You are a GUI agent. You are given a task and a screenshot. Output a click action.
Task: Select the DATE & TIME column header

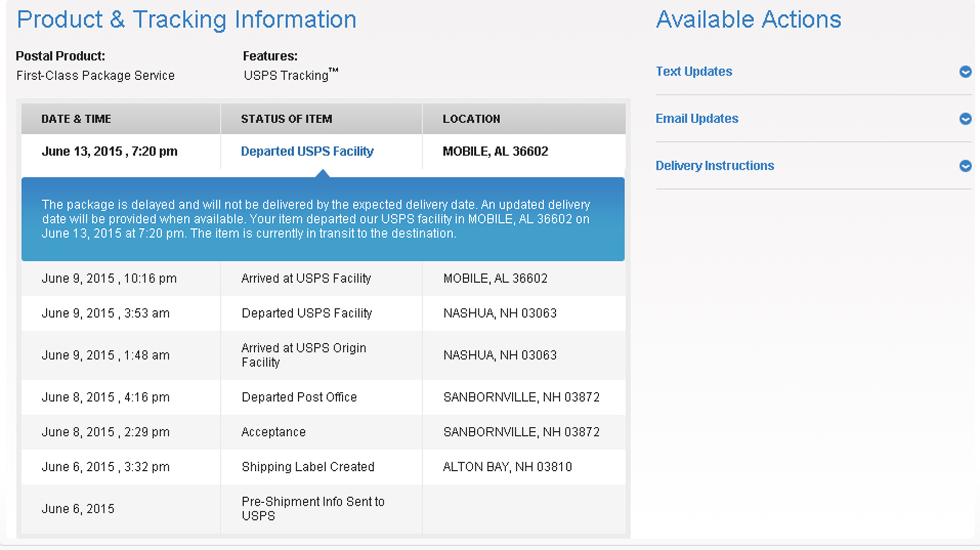click(76, 119)
